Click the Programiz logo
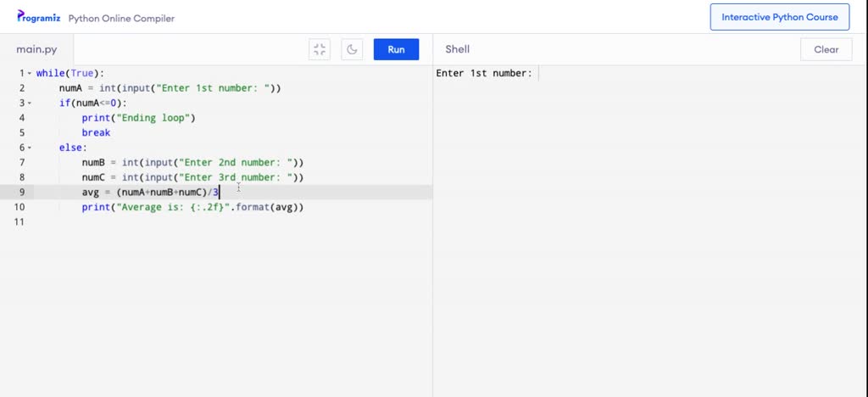The width and height of the screenshot is (868, 397). coord(39,17)
